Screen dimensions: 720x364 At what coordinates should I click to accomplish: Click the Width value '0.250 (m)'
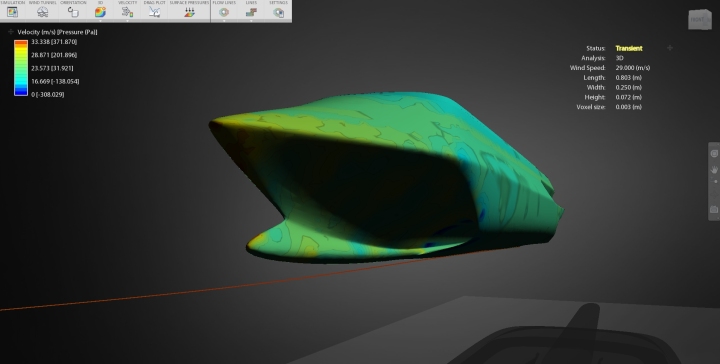pos(629,87)
